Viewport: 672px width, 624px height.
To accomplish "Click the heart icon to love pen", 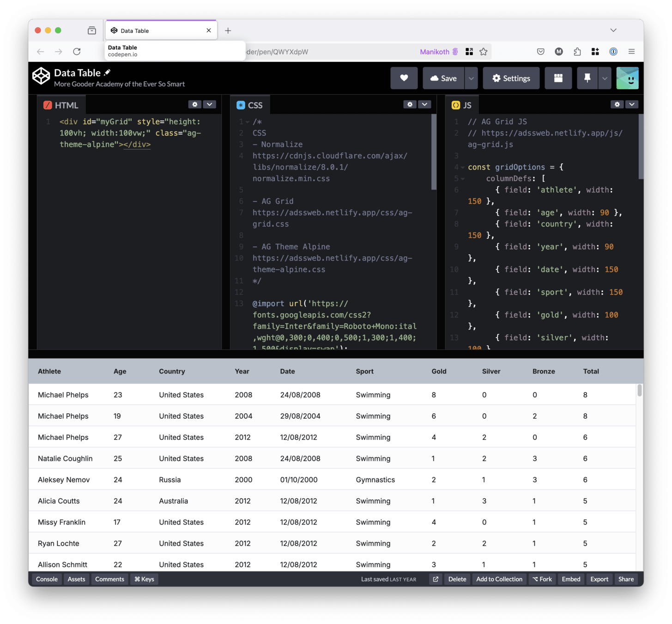I will pyautogui.click(x=404, y=78).
